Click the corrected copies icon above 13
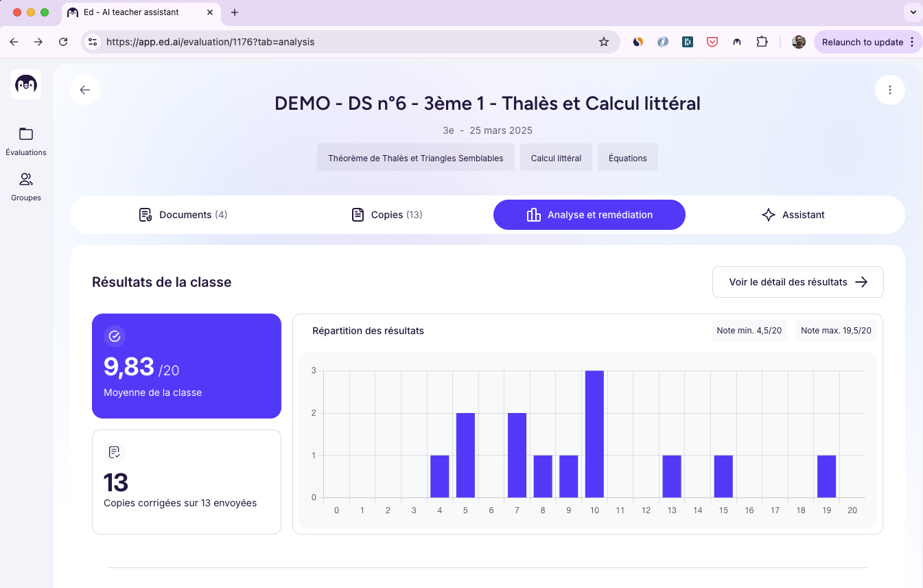 coord(115,452)
